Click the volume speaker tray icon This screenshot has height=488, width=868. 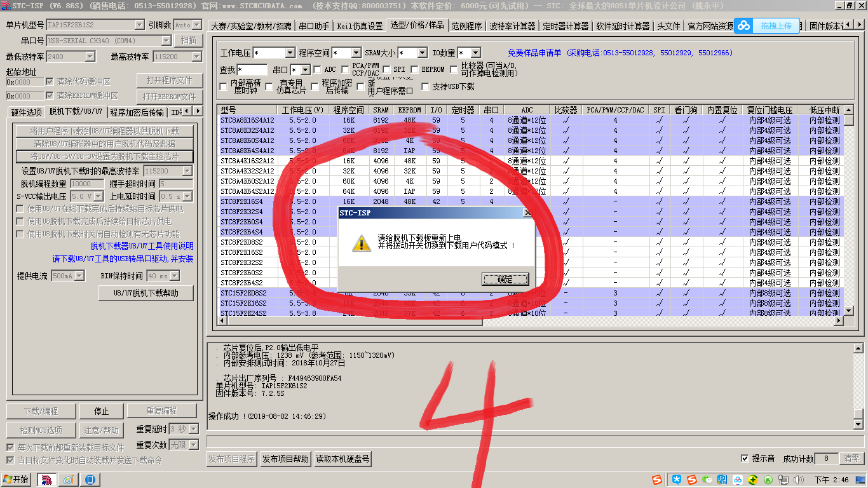(x=799, y=480)
